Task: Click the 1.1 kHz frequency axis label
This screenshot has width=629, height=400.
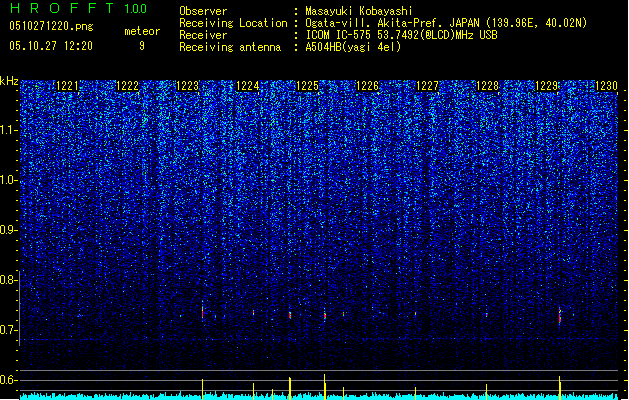Action: coord(8,130)
